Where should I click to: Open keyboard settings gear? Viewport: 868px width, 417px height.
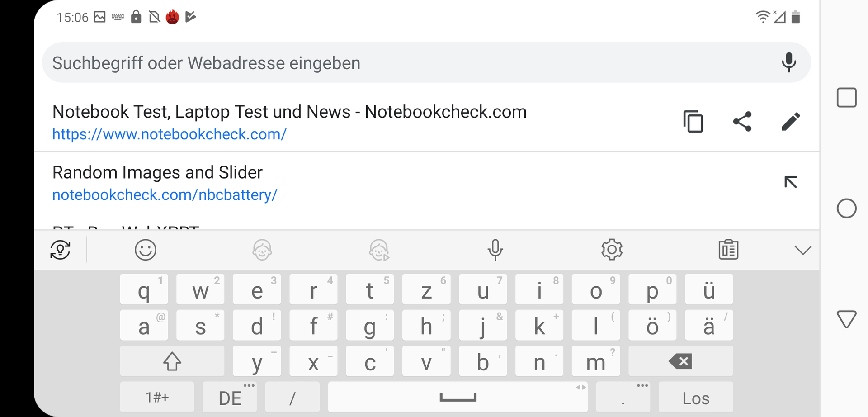click(612, 250)
